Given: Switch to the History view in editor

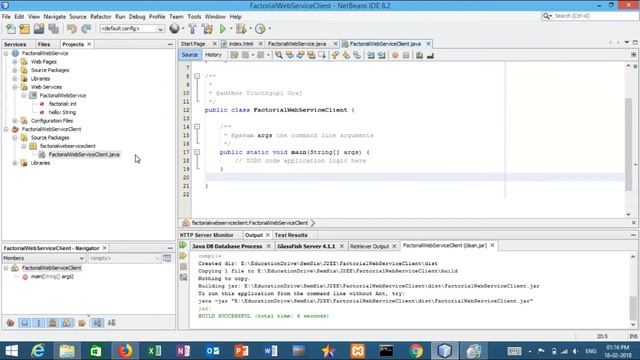Looking at the screenshot, I should [213, 55].
